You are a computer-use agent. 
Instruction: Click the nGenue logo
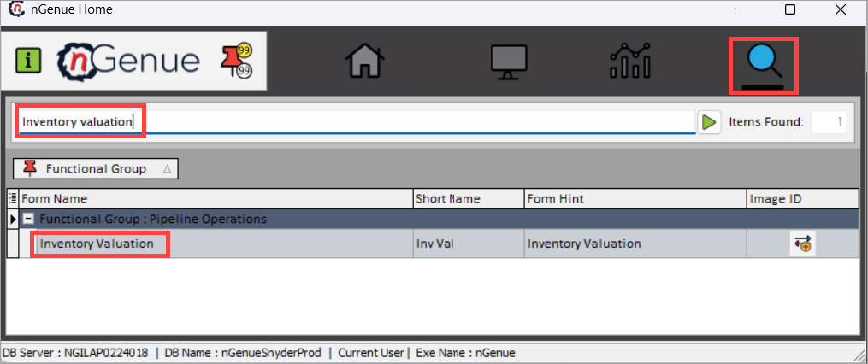coord(128,61)
